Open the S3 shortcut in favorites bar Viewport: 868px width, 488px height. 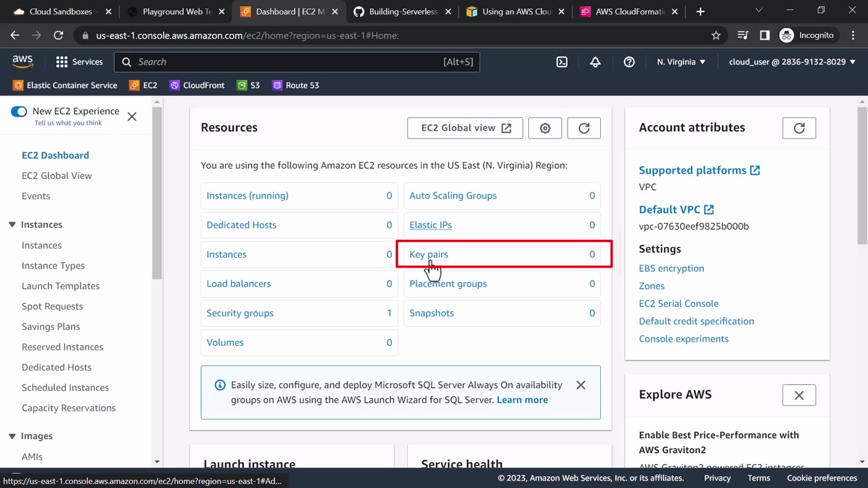pos(248,85)
